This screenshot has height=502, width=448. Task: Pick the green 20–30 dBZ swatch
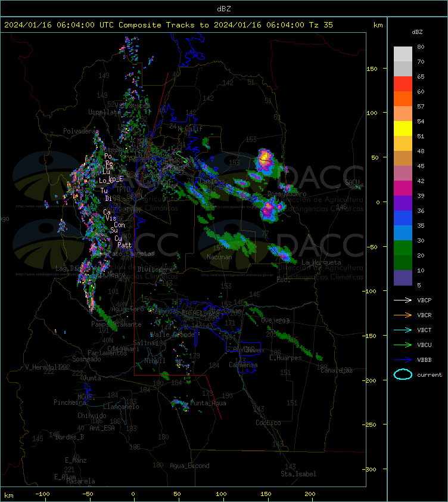click(403, 247)
